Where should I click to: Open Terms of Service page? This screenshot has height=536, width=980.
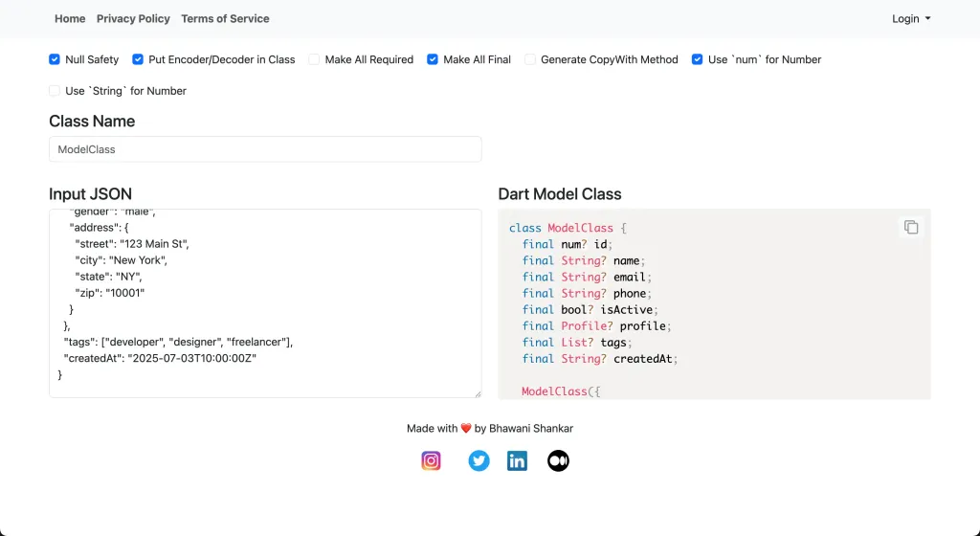pyautogui.click(x=225, y=19)
